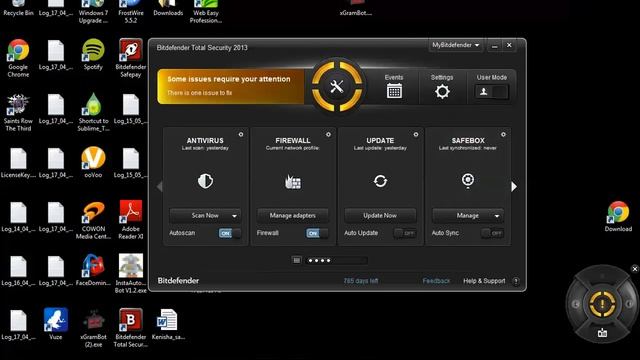Turn off the Firewall switch

click(x=317, y=233)
